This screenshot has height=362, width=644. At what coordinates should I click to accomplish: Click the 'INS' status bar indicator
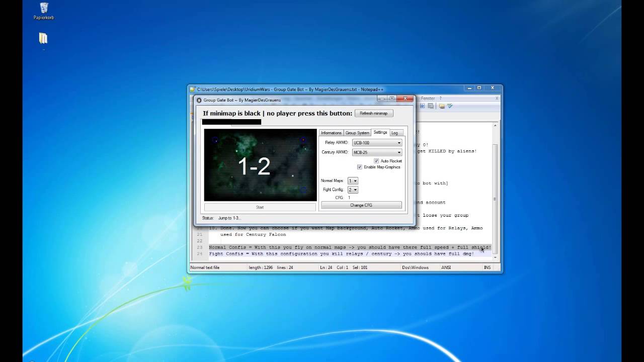click(x=487, y=267)
